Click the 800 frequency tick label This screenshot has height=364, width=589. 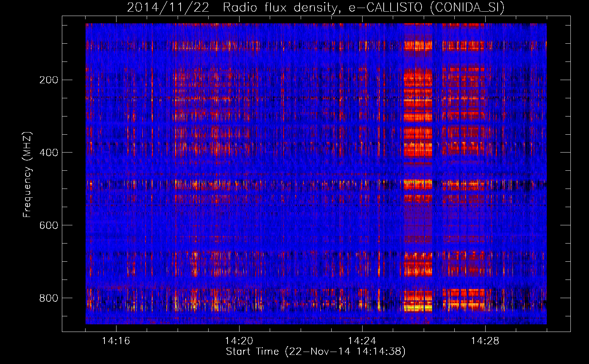click(48, 298)
